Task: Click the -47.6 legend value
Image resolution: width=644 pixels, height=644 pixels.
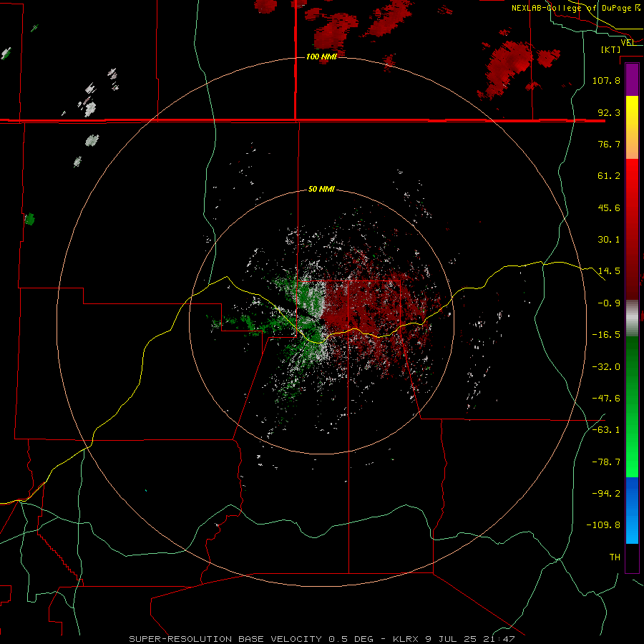Action: pos(606,399)
